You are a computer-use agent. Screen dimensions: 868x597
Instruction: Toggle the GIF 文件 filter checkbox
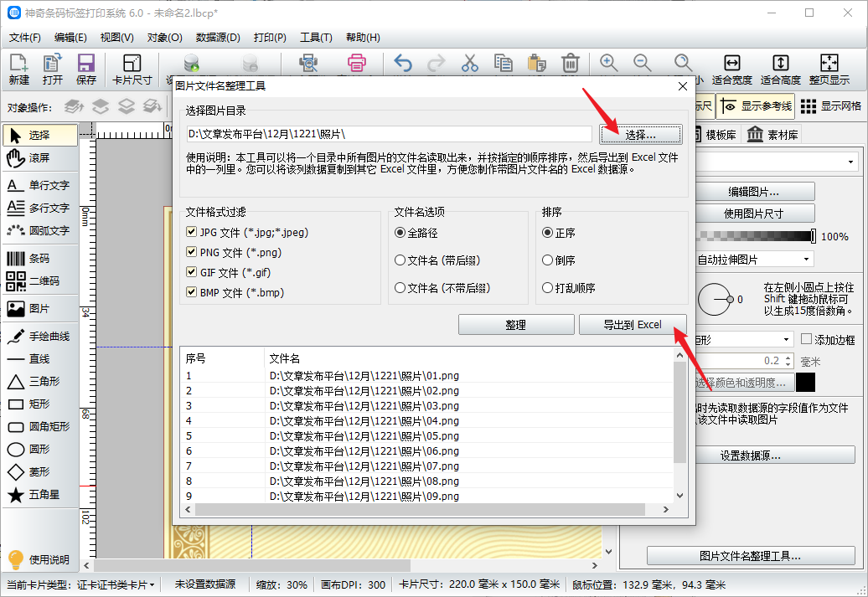pyautogui.click(x=192, y=271)
